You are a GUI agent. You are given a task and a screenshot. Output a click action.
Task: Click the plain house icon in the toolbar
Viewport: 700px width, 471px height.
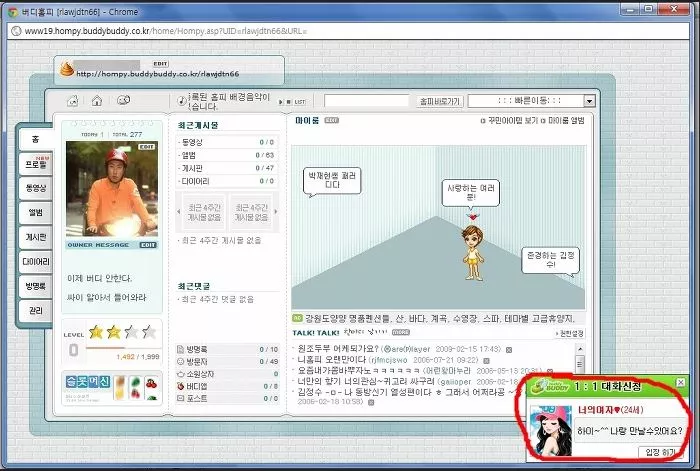tap(97, 101)
